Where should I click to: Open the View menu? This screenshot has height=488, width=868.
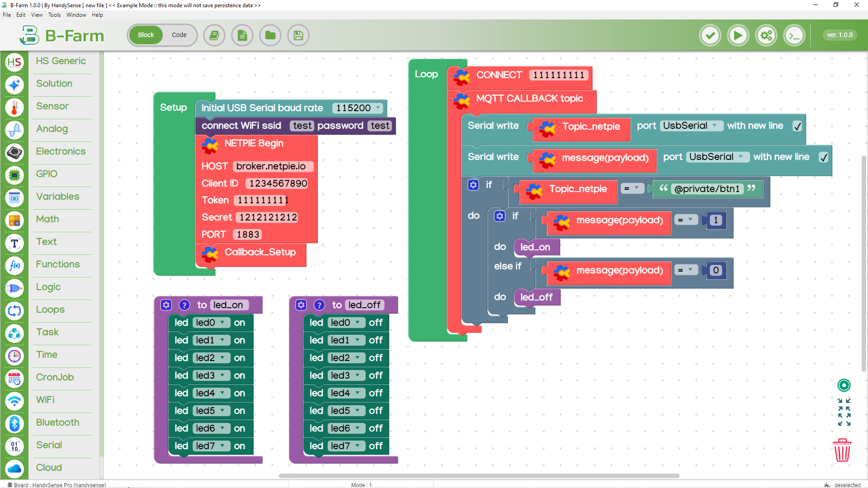tap(37, 15)
